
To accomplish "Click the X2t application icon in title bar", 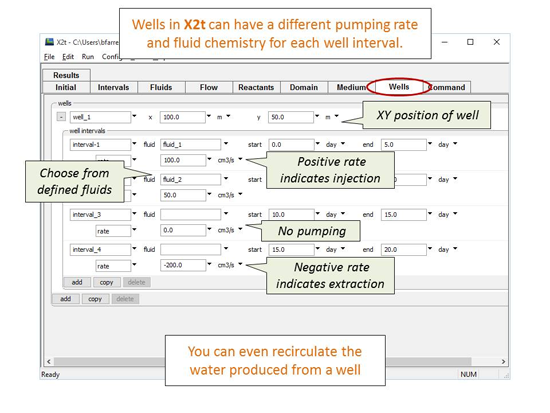I will [x=49, y=42].
